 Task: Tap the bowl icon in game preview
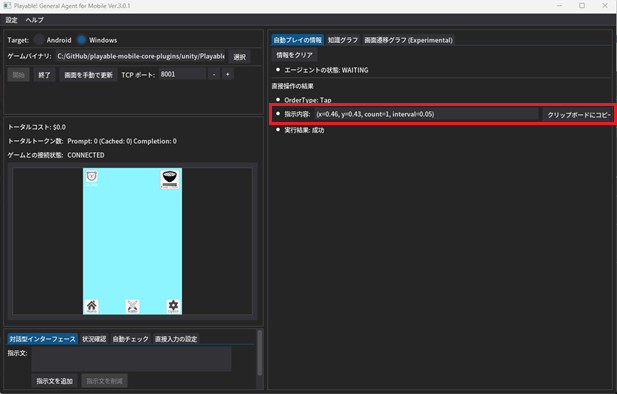click(x=170, y=179)
